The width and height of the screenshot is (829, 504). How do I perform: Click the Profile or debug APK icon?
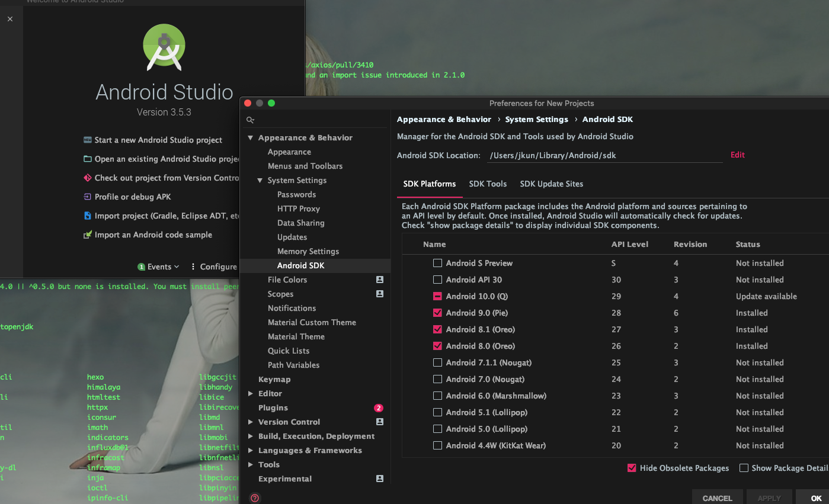click(x=88, y=197)
